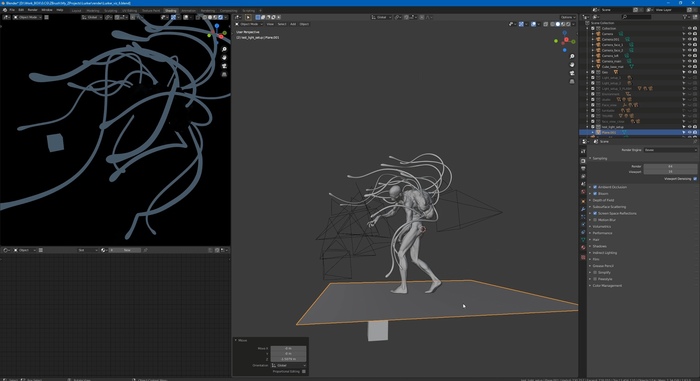Click the New material button in shader editor
This screenshot has width=700, height=381.
[x=127, y=250]
